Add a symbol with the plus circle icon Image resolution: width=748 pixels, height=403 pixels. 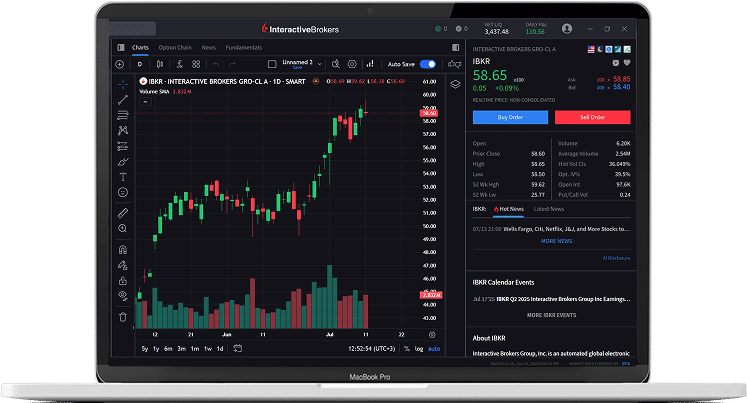pyautogui.click(x=120, y=64)
